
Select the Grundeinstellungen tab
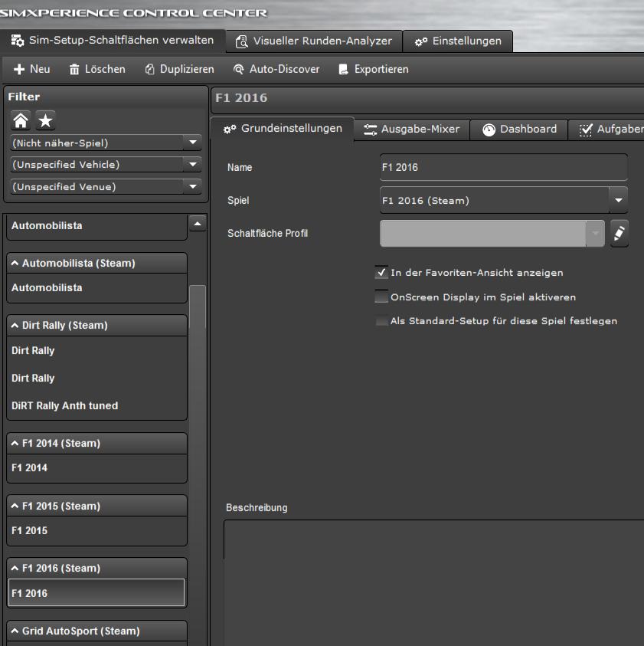[x=283, y=129]
